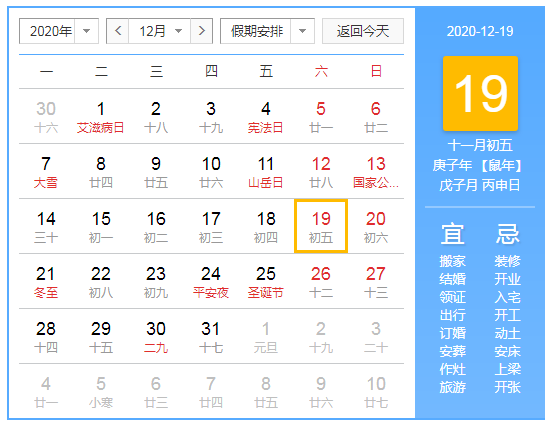Viewport: 552px width, 426px height.
Task: Open the 2020年 year dropdown
Action: click(x=59, y=31)
